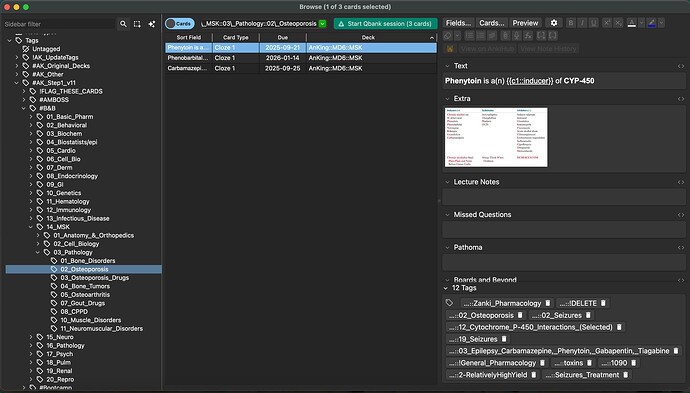Toggle HTML editor for Pathoma field

(x=681, y=248)
